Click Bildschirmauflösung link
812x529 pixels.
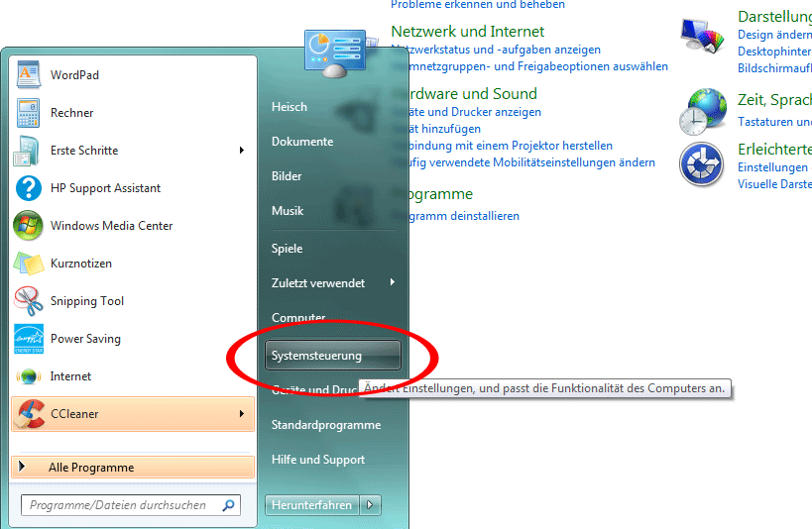click(774, 68)
